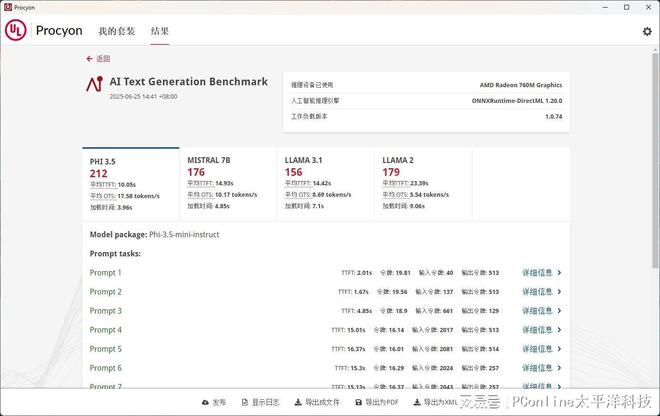Screen dimensions: 660x416
Task: Click the AI Text Generation Benchmark title
Action: (x=189, y=82)
